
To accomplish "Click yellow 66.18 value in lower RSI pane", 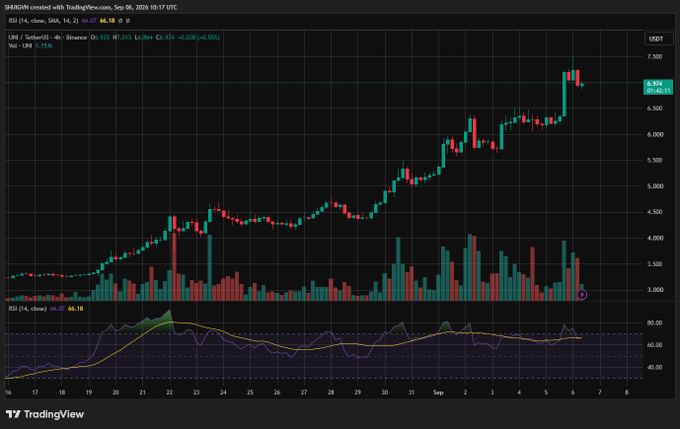I will [x=75, y=308].
